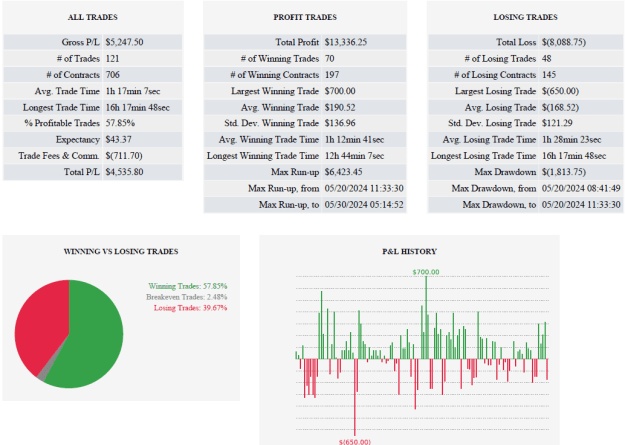The image size is (625, 445).
Task: Select Avg. Winning Trade value $190.52
Action: [x=340, y=108]
